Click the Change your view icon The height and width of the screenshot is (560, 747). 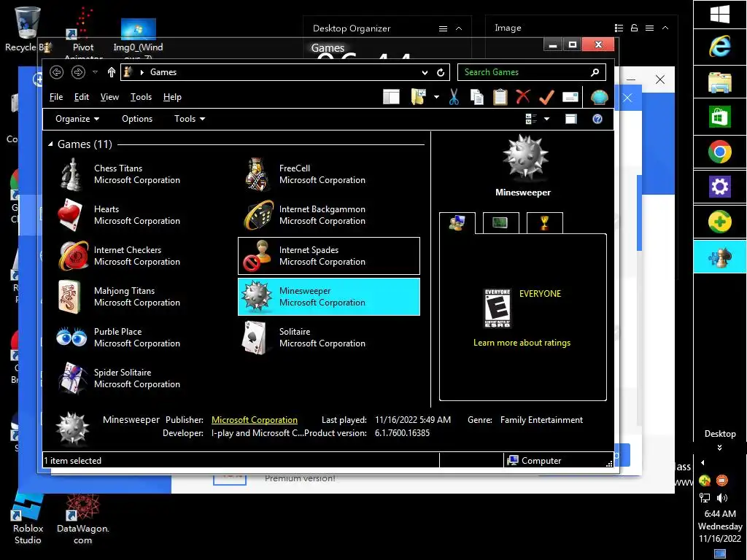[x=531, y=119]
